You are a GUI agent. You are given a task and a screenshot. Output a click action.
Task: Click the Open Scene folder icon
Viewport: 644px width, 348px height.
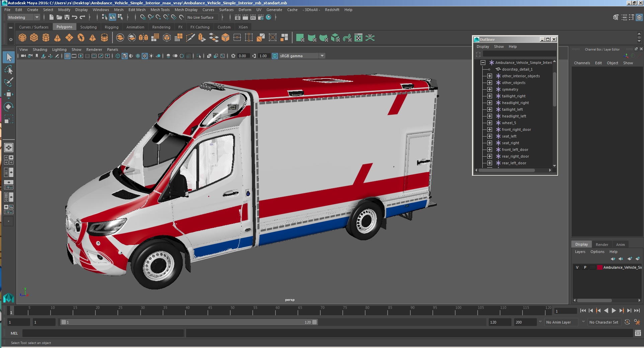(x=59, y=17)
